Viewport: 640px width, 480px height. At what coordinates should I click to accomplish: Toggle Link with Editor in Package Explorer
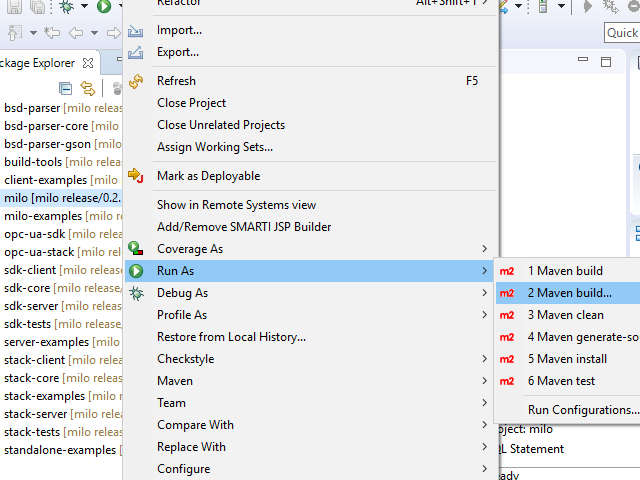pyautogui.click(x=87, y=88)
